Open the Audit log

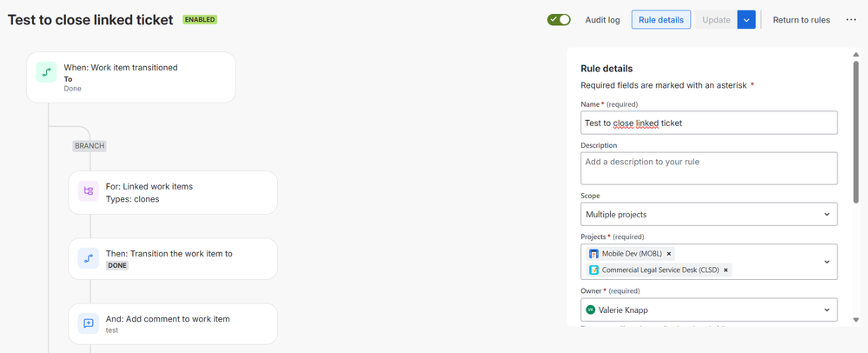coord(602,20)
